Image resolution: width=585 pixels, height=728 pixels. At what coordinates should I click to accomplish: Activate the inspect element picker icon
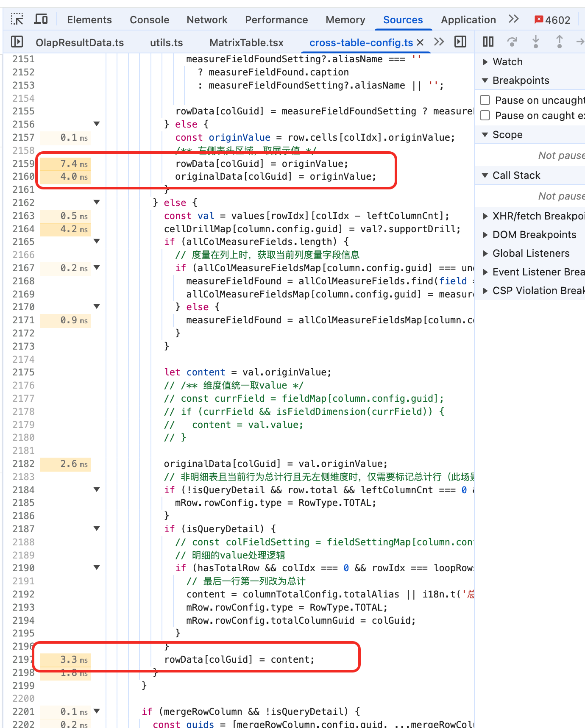[x=17, y=19]
